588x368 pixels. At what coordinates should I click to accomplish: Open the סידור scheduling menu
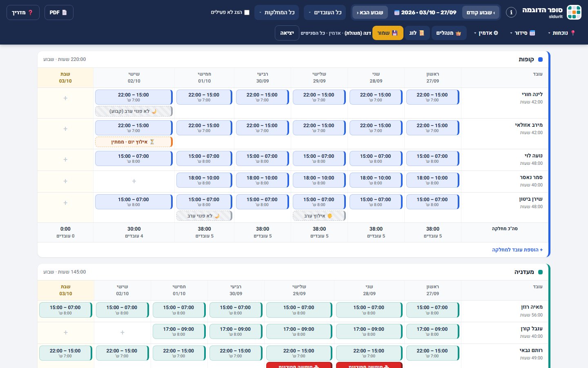point(523,33)
